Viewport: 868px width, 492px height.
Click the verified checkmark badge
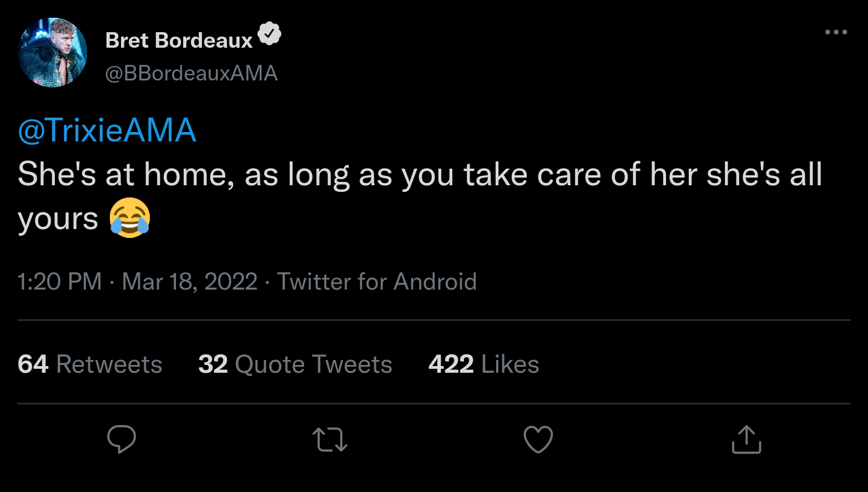coord(270,34)
